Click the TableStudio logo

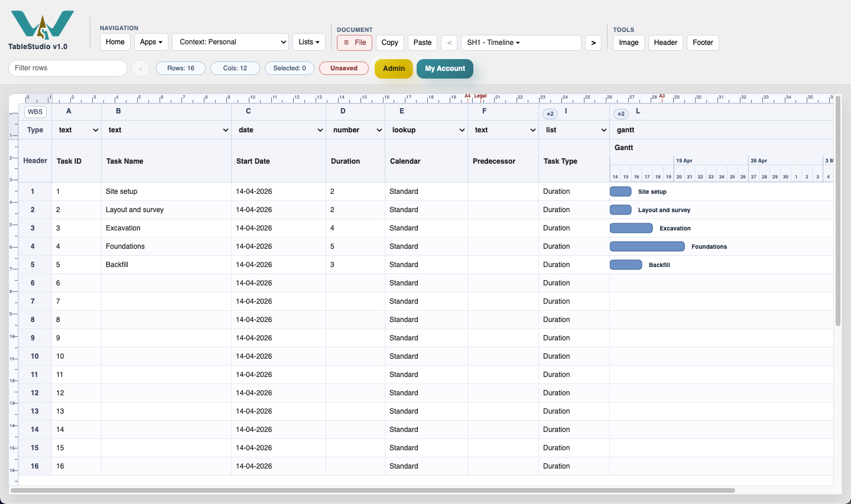(x=43, y=25)
